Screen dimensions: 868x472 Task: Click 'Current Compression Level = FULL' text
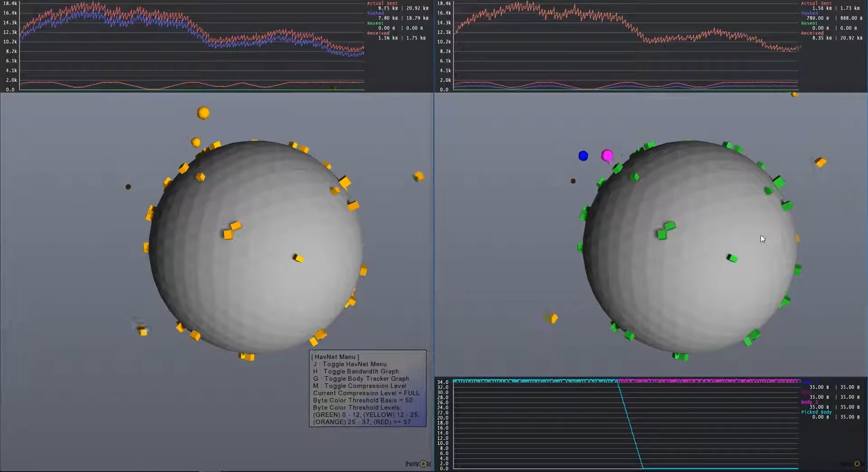pyautogui.click(x=366, y=393)
